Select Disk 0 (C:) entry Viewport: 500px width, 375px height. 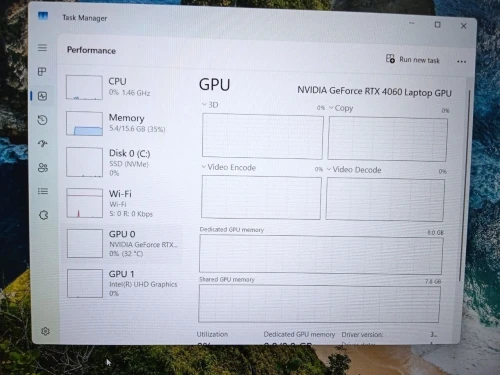[122, 162]
